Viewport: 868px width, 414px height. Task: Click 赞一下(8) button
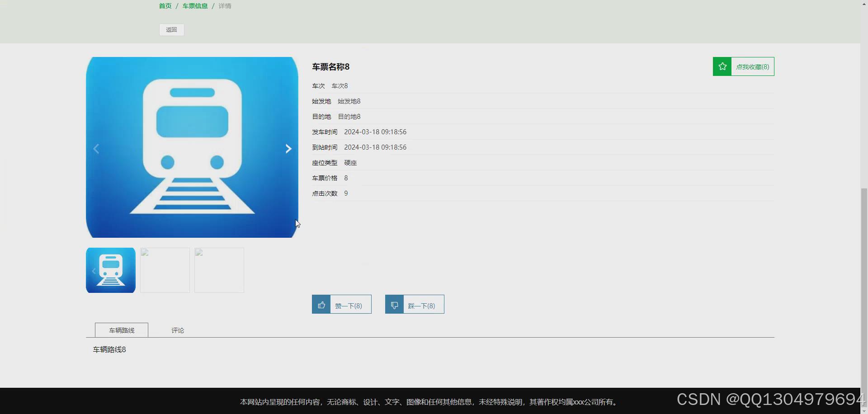(342, 304)
